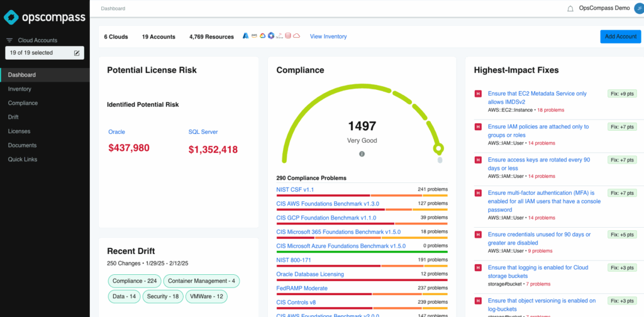
Task: Open credentials unused for 90 days fix
Action: point(539,238)
